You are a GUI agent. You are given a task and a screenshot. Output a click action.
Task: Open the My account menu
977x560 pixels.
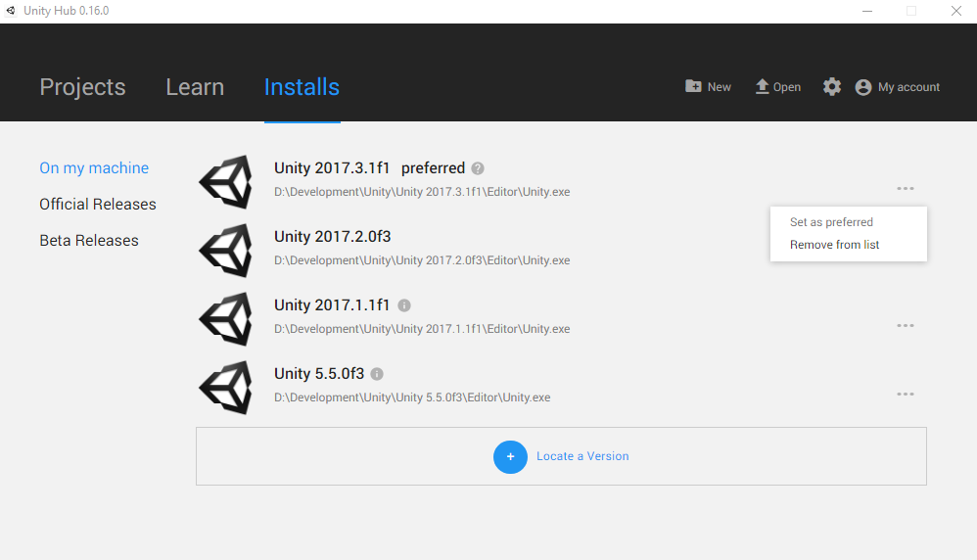898,86
